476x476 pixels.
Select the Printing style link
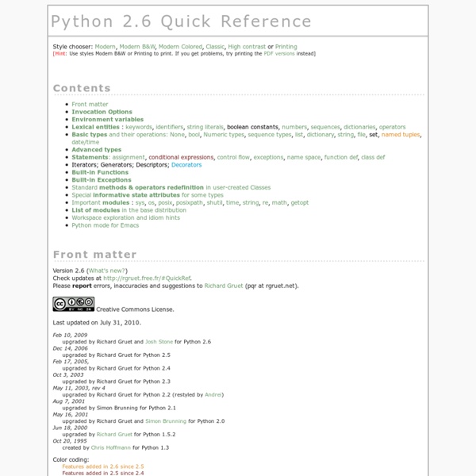286,47
